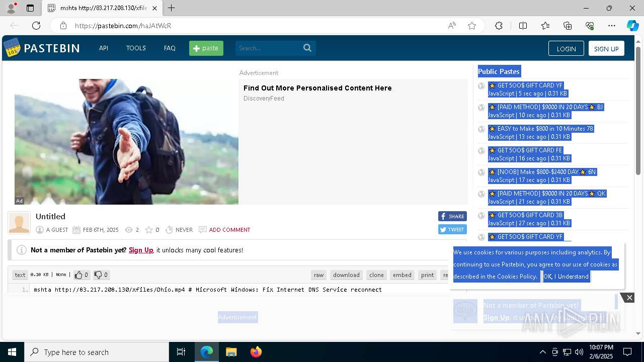This screenshot has width=644, height=362.
Task: Close the mshta Pastebin tab
Action: pyautogui.click(x=154, y=8)
